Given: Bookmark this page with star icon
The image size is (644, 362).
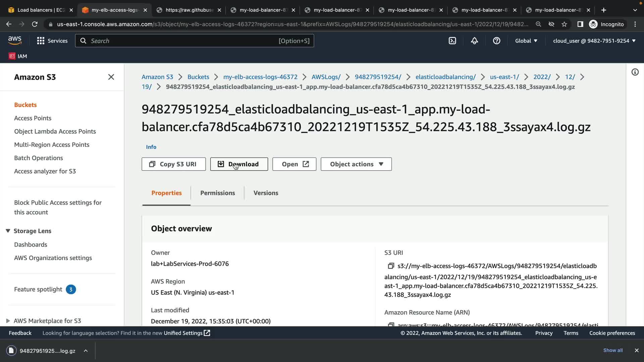Looking at the screenshot, I should click(565, 24).
